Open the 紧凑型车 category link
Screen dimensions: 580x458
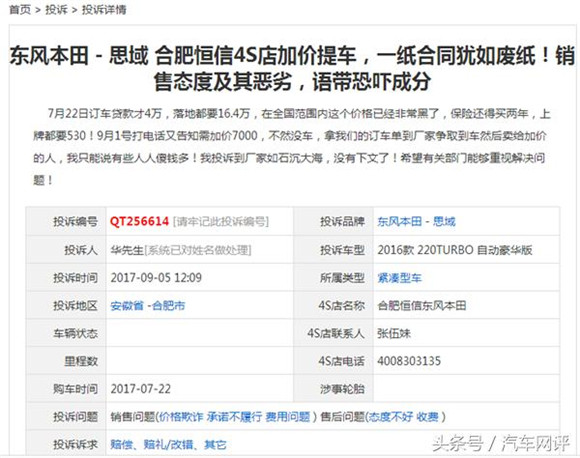tap(399, 278)
